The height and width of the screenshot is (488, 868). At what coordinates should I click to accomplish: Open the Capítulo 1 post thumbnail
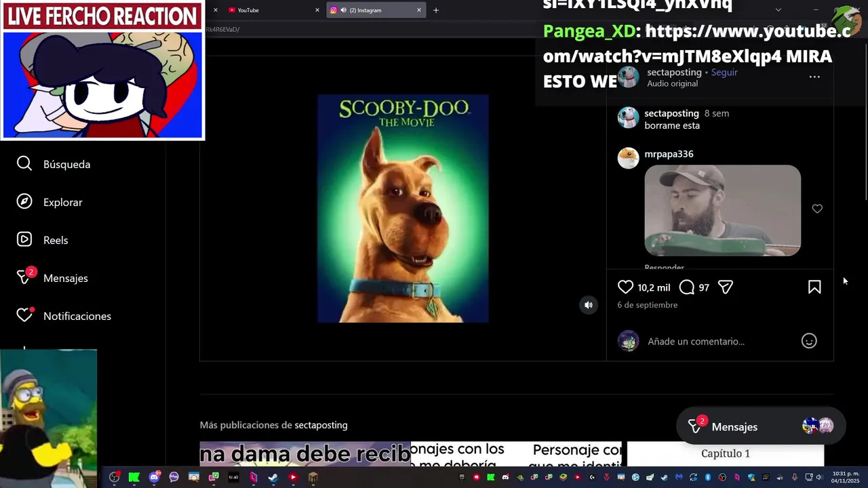[x=726, y=453]
